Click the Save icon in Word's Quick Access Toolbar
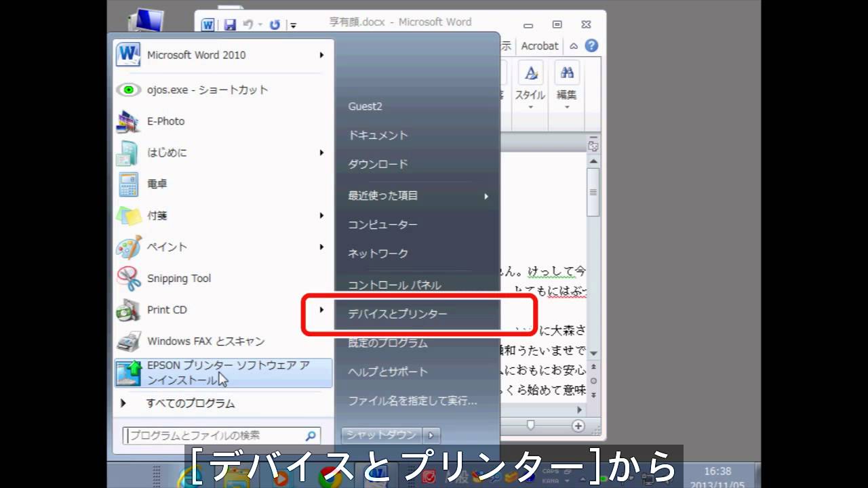 229,24
